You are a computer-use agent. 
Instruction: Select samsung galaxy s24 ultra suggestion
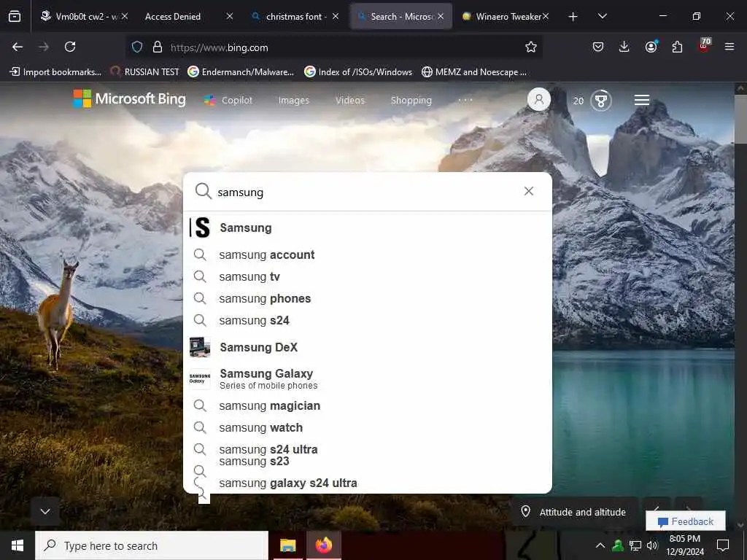(x=368, y=483)
